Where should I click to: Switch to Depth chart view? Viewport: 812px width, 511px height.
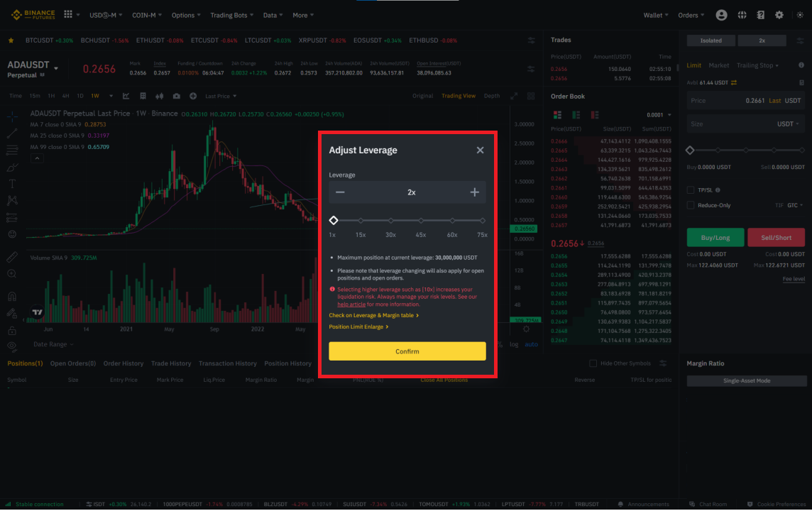click(491, 96)
